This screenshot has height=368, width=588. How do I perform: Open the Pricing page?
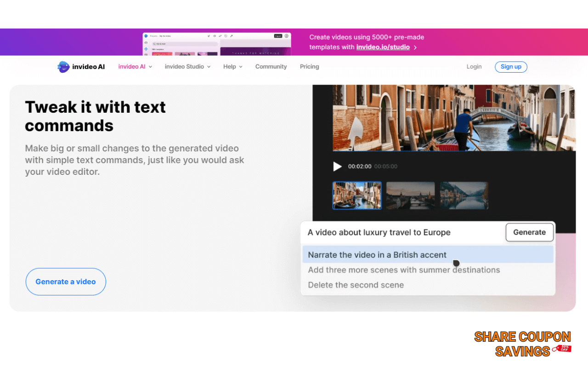coord(309,67)
